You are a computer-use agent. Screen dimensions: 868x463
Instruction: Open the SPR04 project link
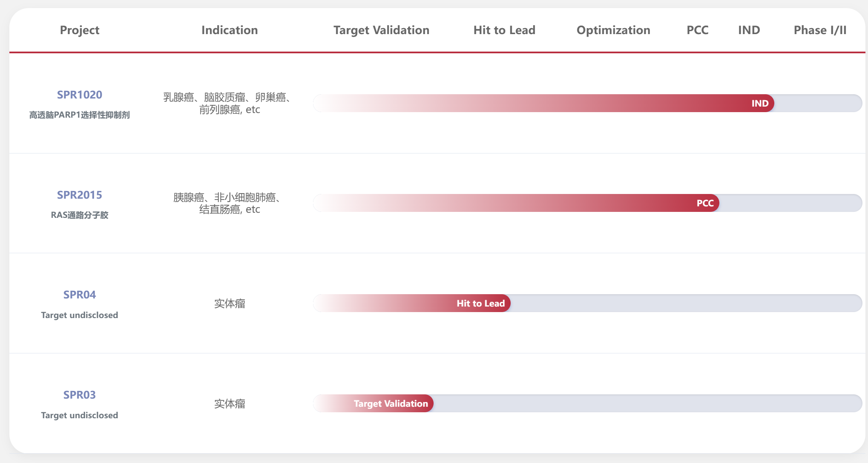[80, 295]
